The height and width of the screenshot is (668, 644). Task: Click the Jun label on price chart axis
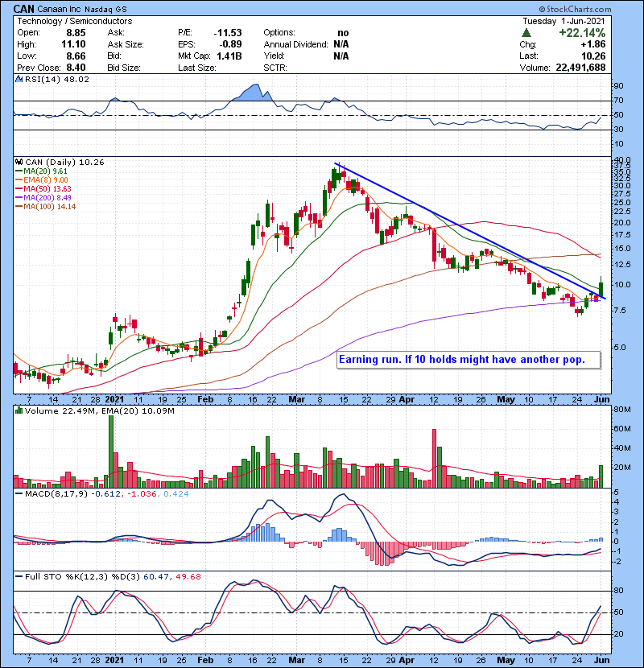[x=602, y=400]
